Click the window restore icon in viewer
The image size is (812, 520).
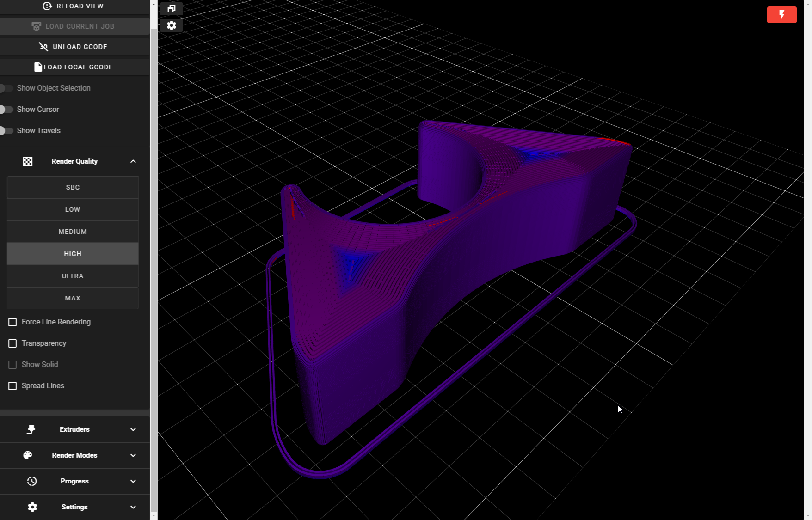coord(172,9)
